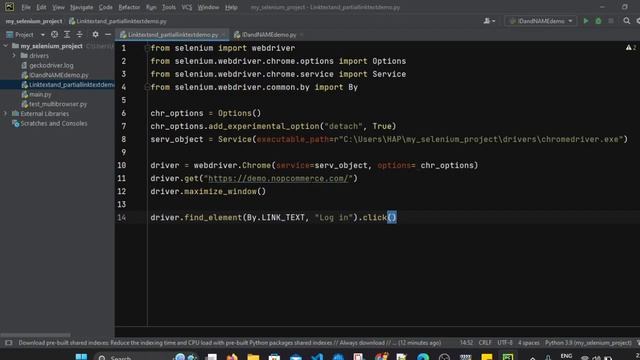The image size is (640, 360).
Task: Click the Stop button in toolbar
Action: point(611,21)
